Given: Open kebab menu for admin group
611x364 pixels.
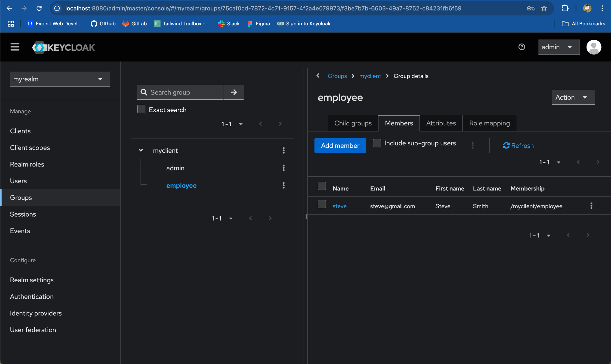Looking at the screenshot, I should coord(283,168).
